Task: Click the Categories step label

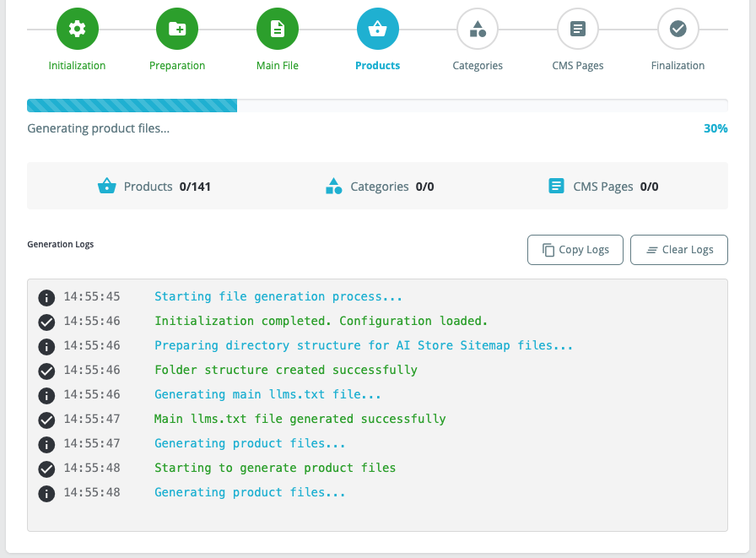Action: [478, 66]
